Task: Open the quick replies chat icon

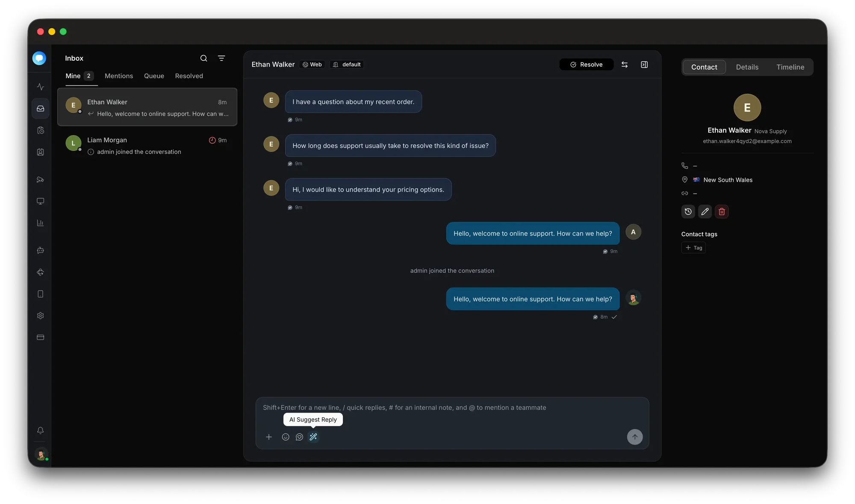Action: tap(300, 437)
